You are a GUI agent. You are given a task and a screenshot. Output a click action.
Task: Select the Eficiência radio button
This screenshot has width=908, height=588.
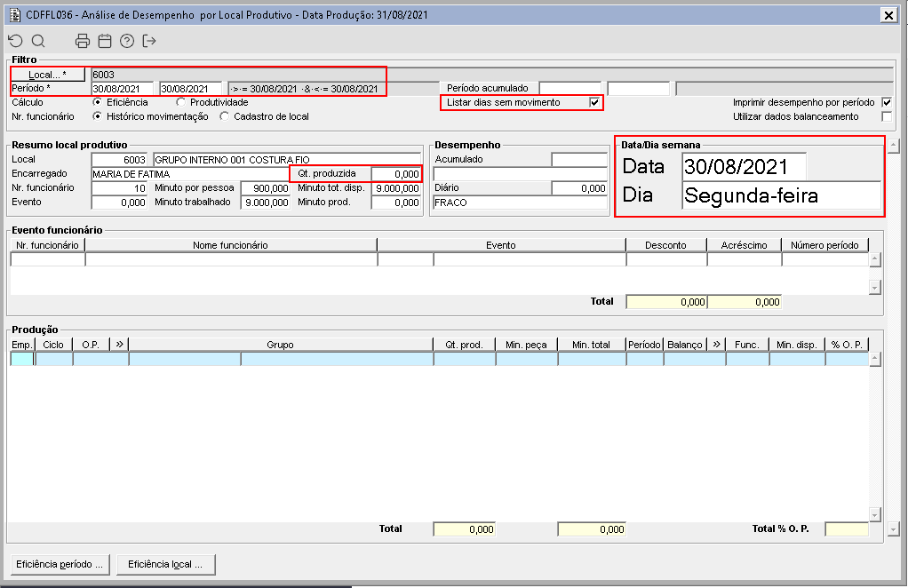point(98,102)
